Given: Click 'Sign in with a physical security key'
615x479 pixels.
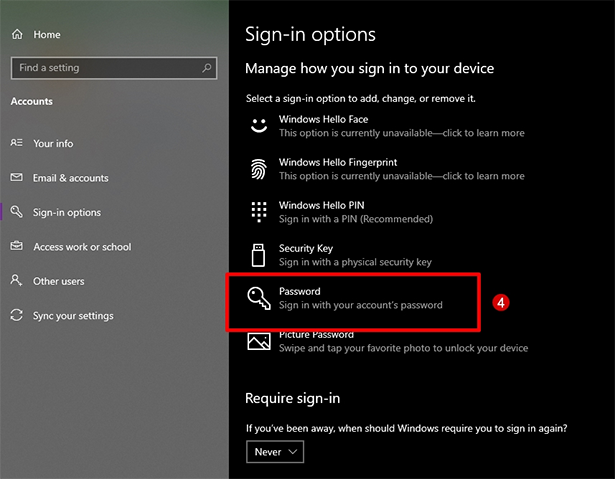Looking at the screenshot, I should tap(355, 262).
